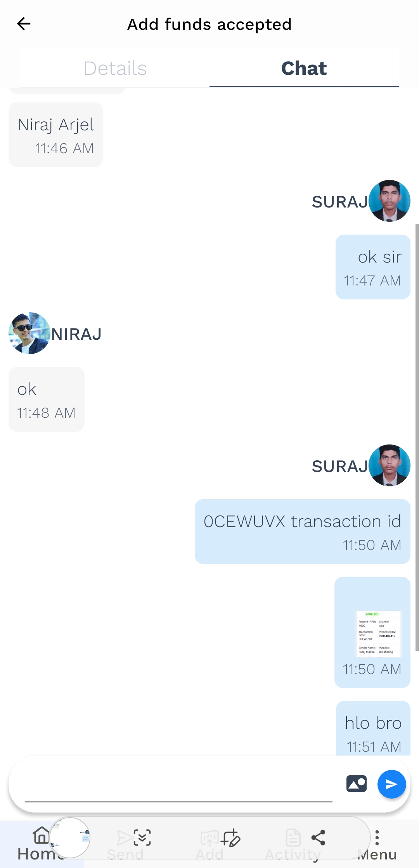
Task: Switch to the Details tab
Action: click(x=115, y=68)
